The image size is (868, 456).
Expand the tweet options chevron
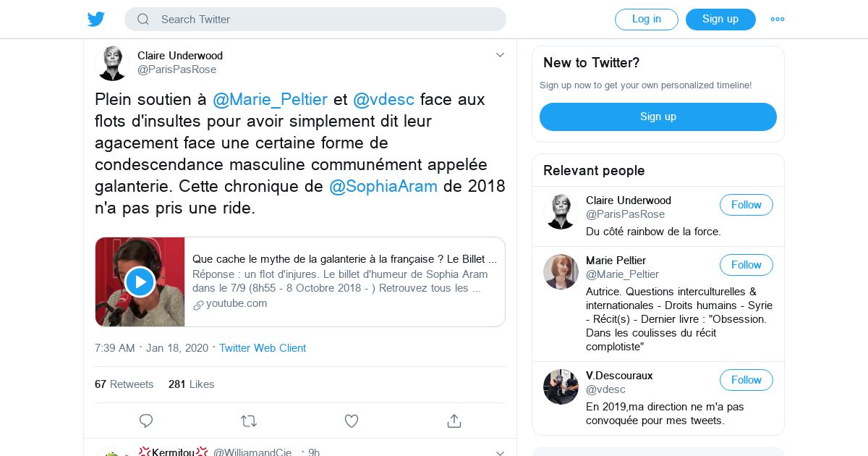pos(500,55)
